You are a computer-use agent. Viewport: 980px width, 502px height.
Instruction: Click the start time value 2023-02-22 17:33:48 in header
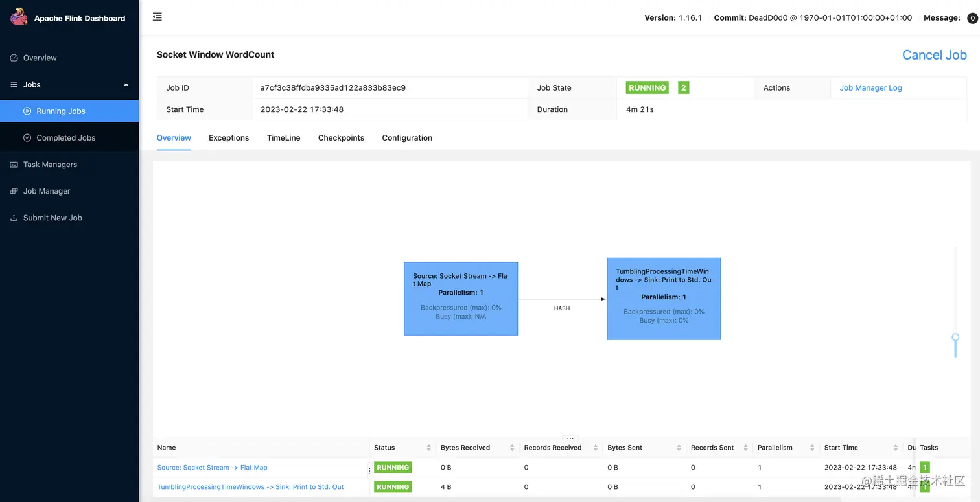[302, 109]
